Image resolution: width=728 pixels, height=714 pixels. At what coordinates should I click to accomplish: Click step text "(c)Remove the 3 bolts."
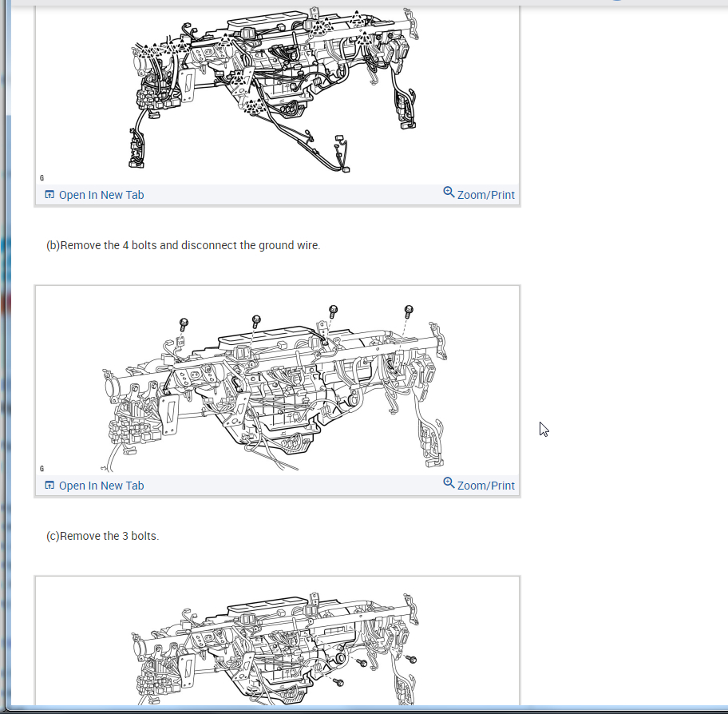(103, 536)
